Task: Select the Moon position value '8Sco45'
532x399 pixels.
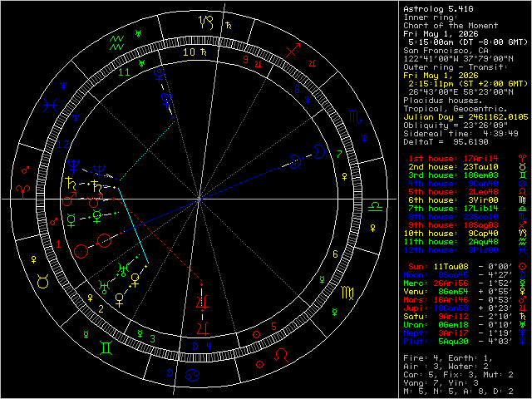Action: click(x=453, y=275)
